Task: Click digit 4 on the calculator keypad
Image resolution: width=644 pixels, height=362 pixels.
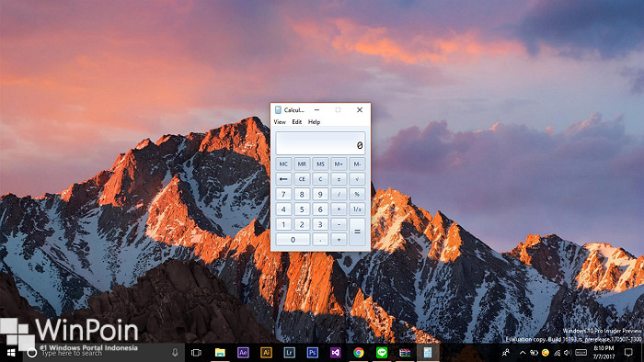Action: point(283,209)
